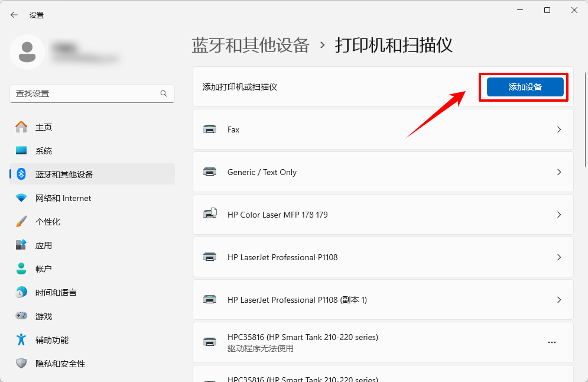Expand the Fax row chevron
Screen dimensions: 588x382
pos(559,130)
